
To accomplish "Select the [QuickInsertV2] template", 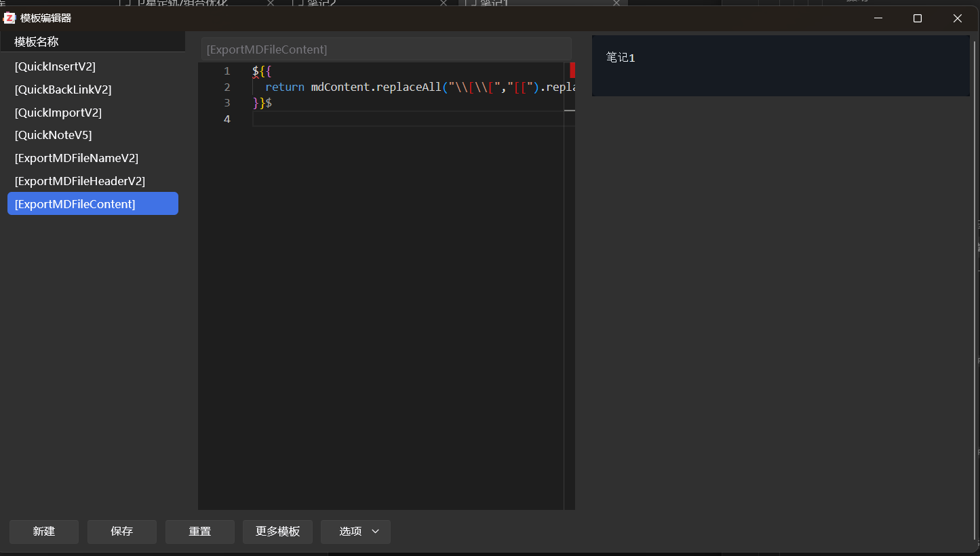I will click(55, 66).
